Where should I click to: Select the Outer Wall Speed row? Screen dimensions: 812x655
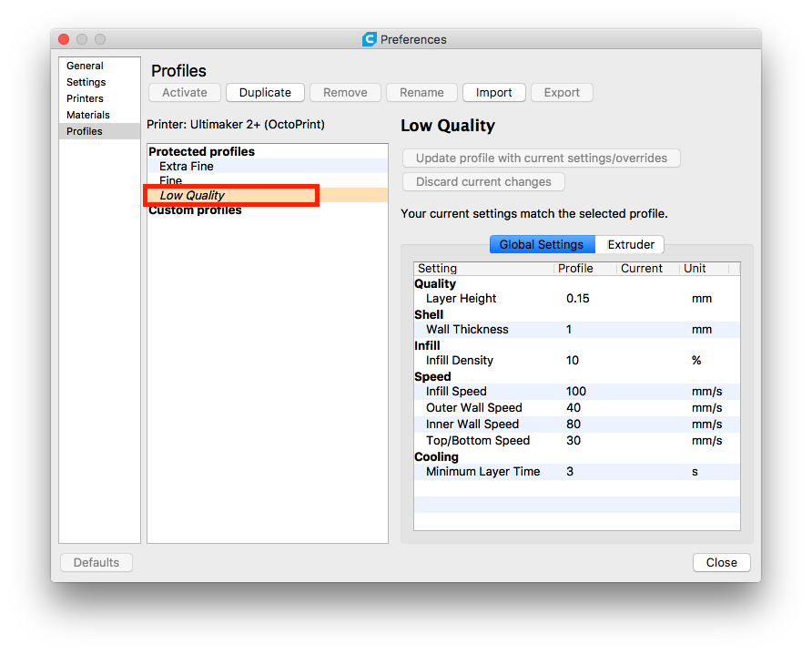tap(577, 408)
